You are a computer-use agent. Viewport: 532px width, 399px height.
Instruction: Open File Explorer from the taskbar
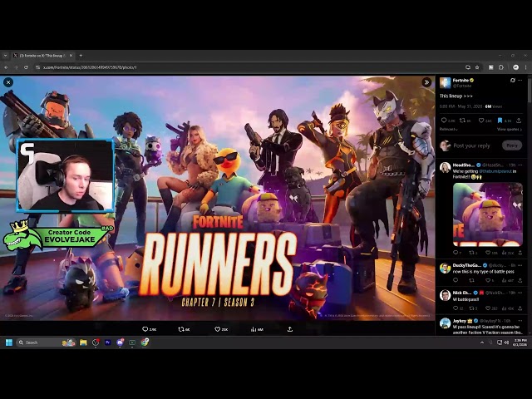[83, 342]
